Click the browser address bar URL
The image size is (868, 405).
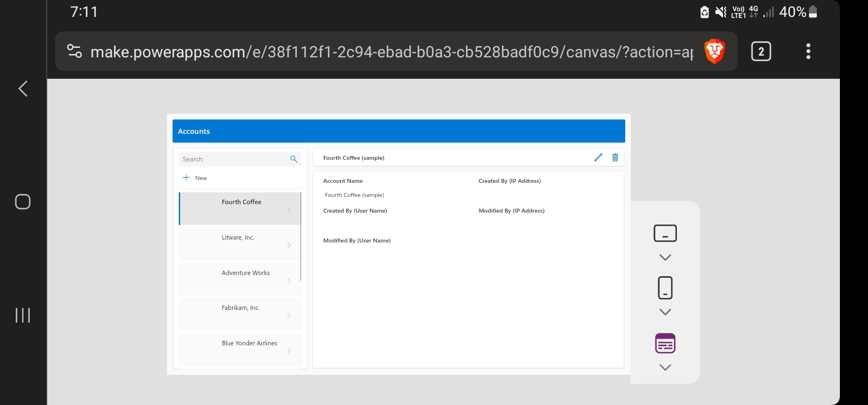[391, 52]
